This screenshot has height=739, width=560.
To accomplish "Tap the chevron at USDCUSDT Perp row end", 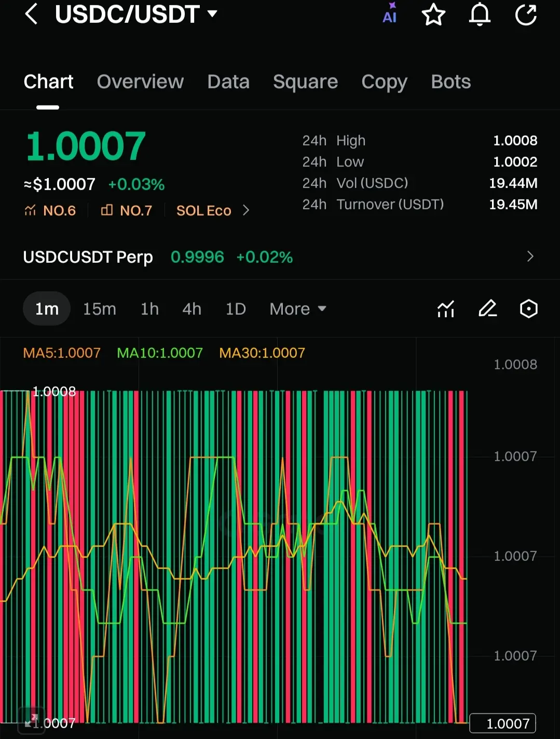I will tap(530, 257).
